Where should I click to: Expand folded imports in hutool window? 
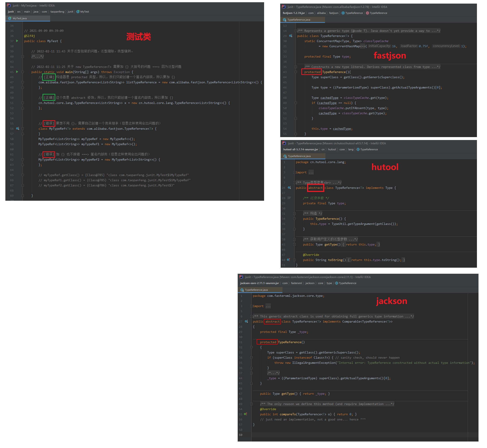coord(294,173)
